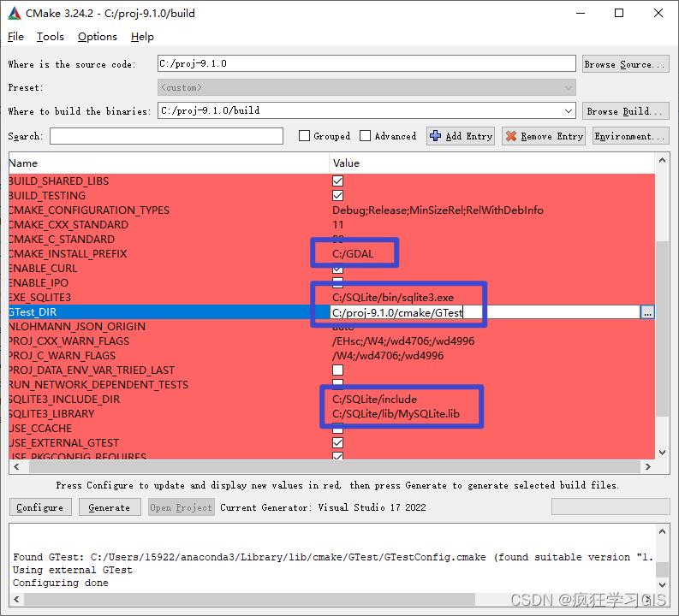Click the Add Entry plus icon button

461,136
